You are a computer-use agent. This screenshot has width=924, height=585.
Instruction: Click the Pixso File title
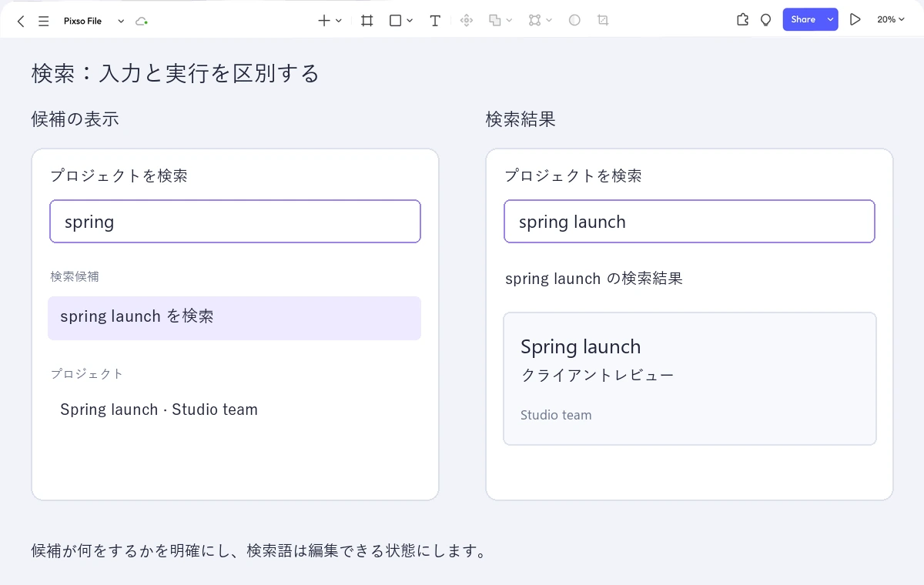click(x=82, y=21)
